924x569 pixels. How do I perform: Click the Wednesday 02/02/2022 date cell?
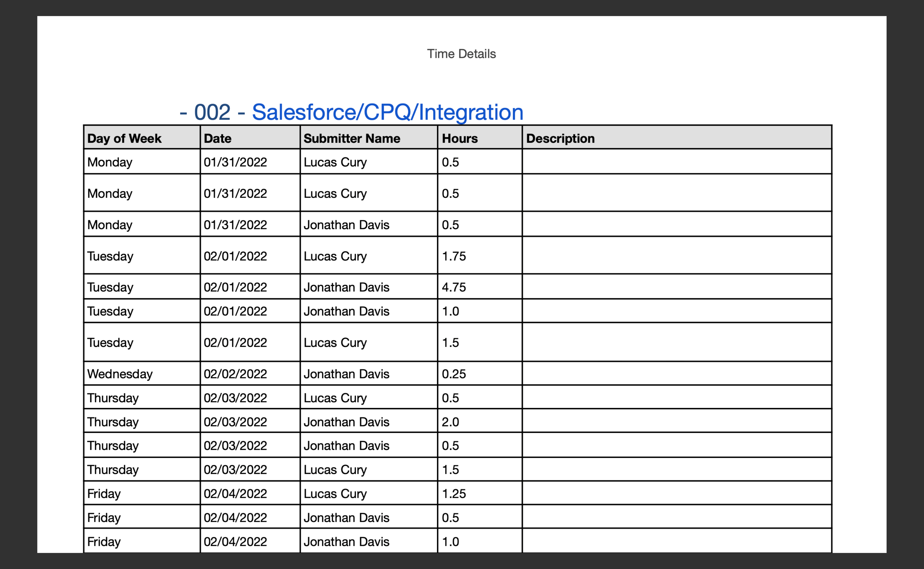click(235, 374)
